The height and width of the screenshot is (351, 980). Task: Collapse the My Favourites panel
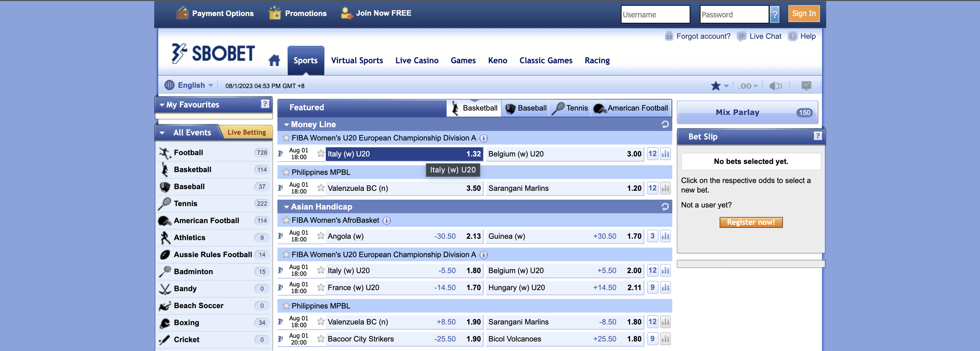162,105
